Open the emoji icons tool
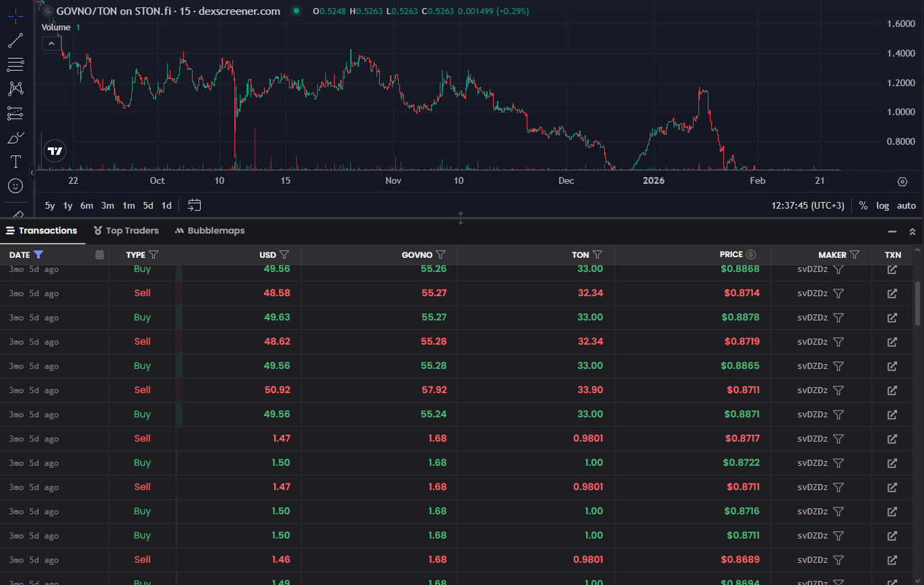Image resolution: width=924 pixels, height=585 pixels. pyautogui.click(x=15, y=186)
